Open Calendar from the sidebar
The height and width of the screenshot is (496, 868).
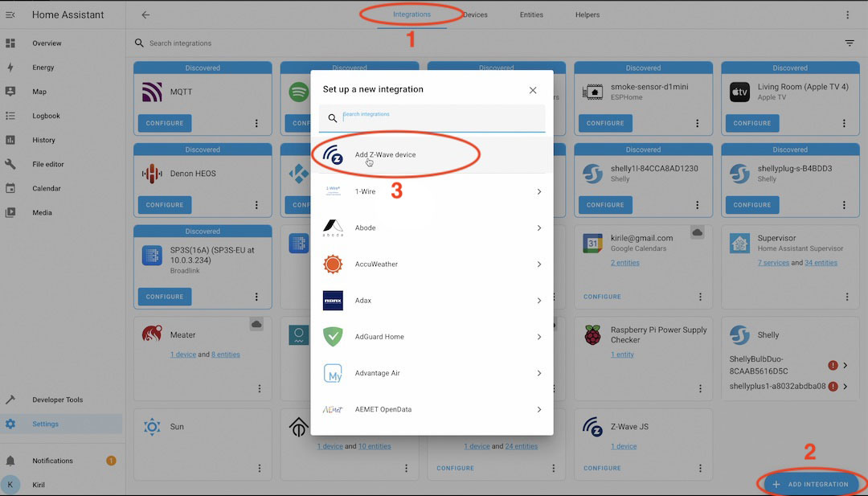coord(47,188)
